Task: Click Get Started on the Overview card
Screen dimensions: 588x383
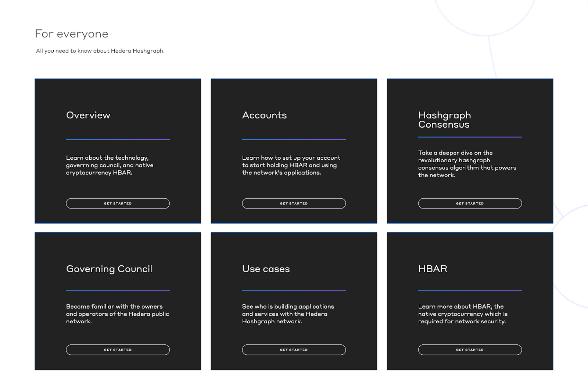Action: (118, 203)
